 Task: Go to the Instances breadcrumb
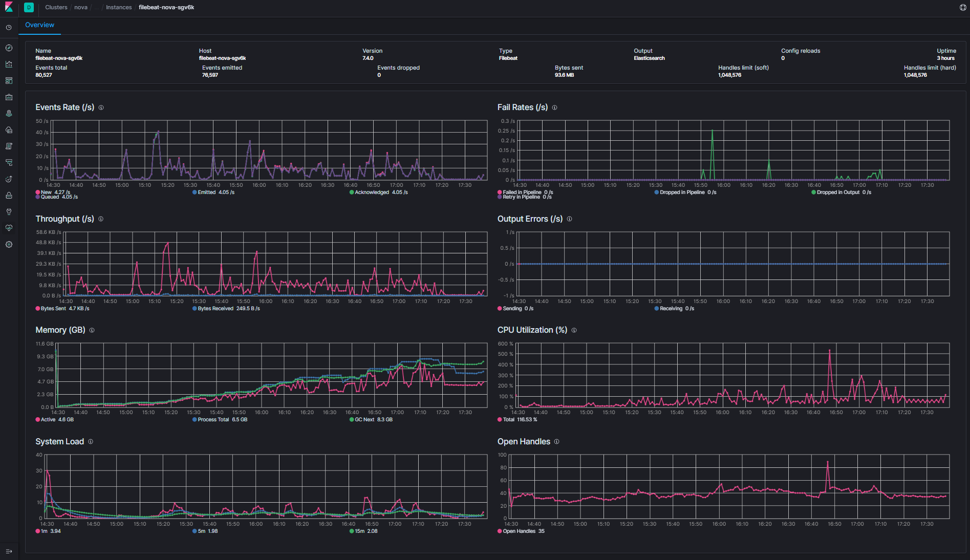(x=119, y=8)
